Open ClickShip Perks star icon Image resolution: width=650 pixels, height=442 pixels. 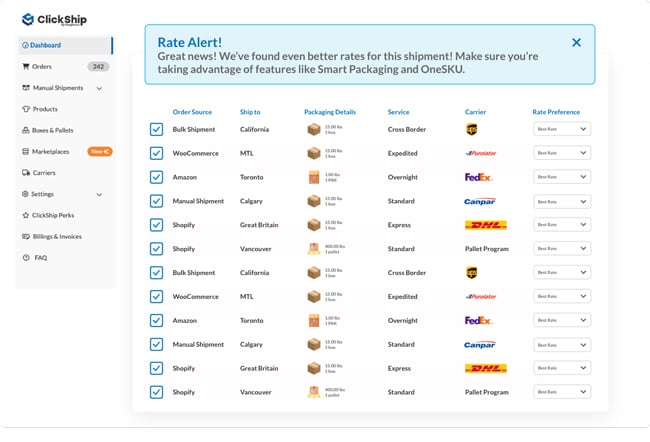tap(26, 215)
